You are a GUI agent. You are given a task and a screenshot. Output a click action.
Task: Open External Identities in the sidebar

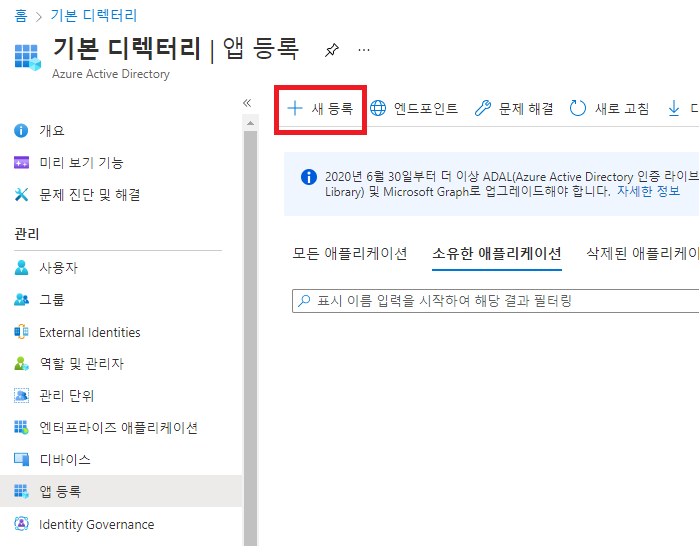point(89,332)
